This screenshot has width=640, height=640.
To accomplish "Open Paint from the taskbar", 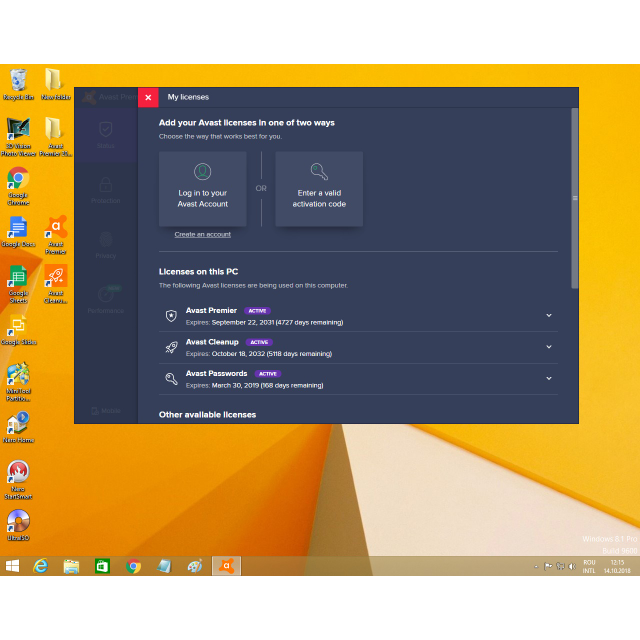I will (195, 566).
